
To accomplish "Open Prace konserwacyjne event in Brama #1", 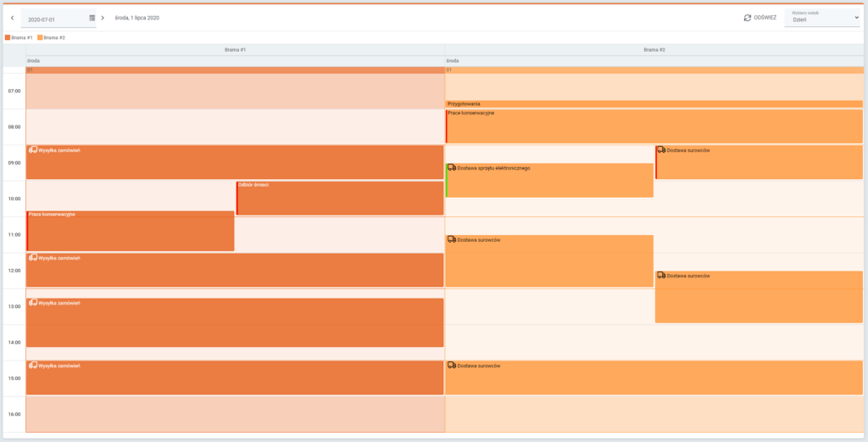I will pos(131,232).
